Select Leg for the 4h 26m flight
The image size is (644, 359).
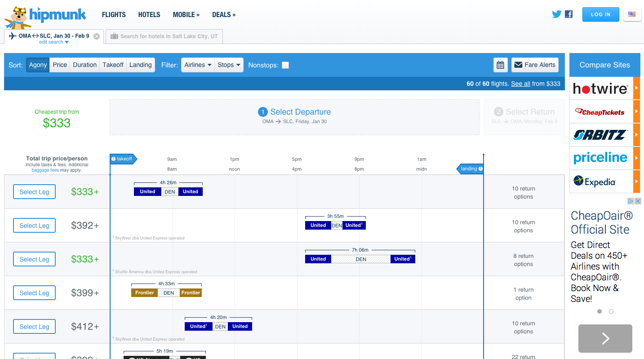[34, 192]
